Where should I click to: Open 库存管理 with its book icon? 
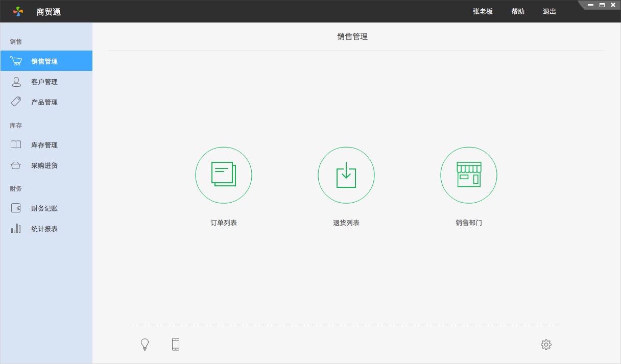click(16, 144)
